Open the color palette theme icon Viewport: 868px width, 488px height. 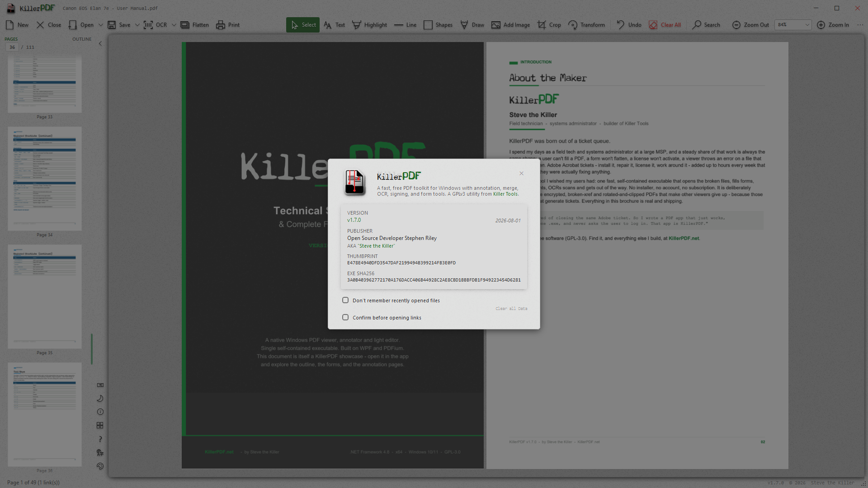point(100,466)
